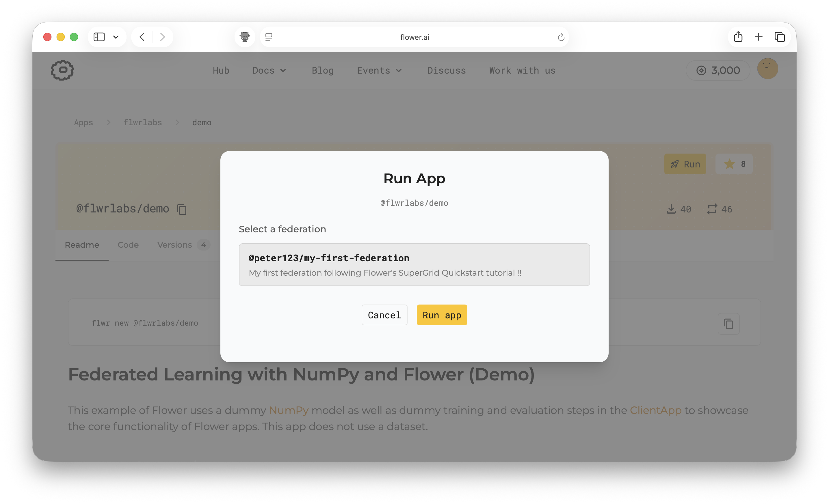The image size is (829, 504).
Task: Click the Federated Learning with NumPy heading
Action: coord(301,374)
